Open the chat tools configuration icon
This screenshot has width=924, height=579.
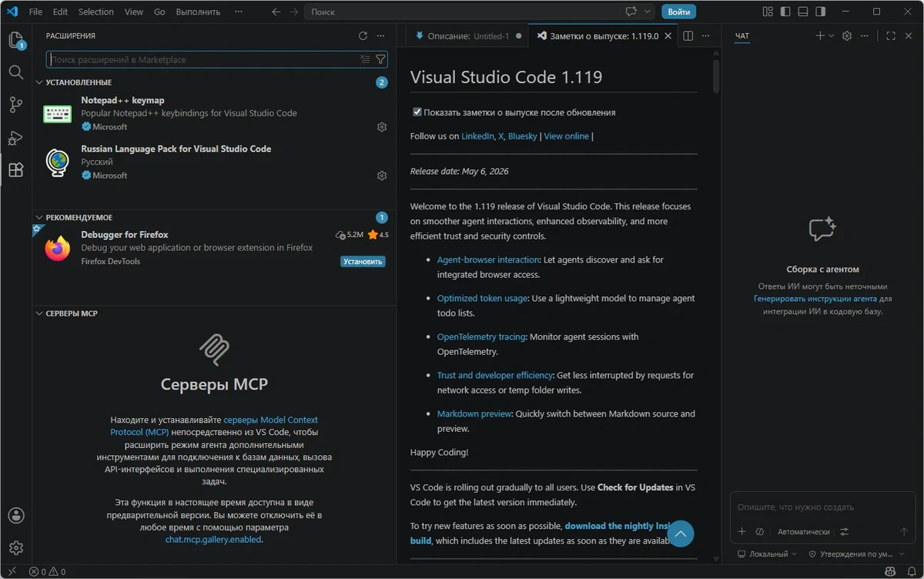click(845, 531)
